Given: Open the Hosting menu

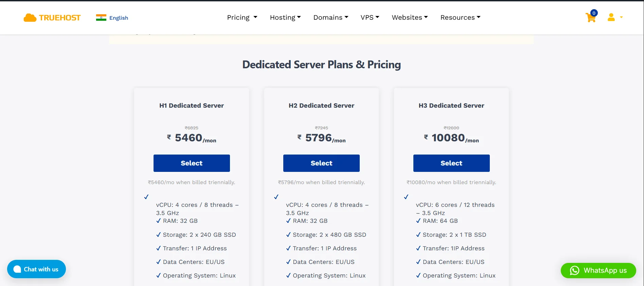Looking at the screenshot, I should click(285, 17).
